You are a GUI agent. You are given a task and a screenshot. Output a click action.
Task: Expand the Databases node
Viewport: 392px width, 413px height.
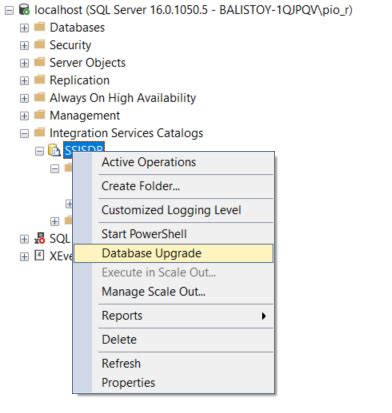pos(24,28)
